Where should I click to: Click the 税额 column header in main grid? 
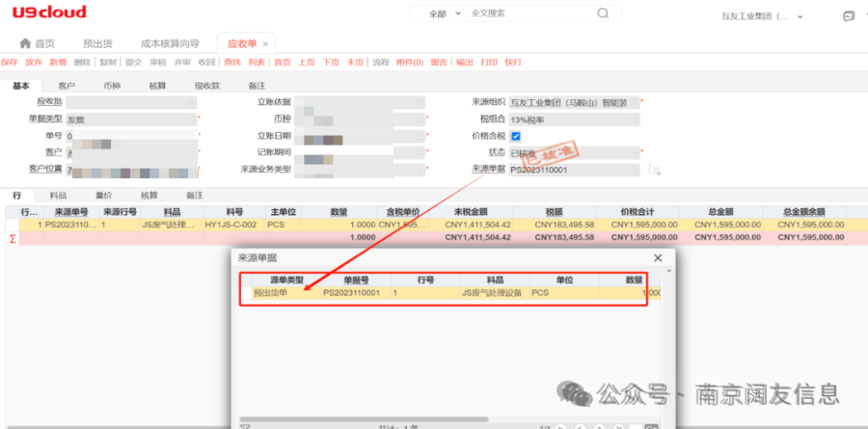point(555,212)
